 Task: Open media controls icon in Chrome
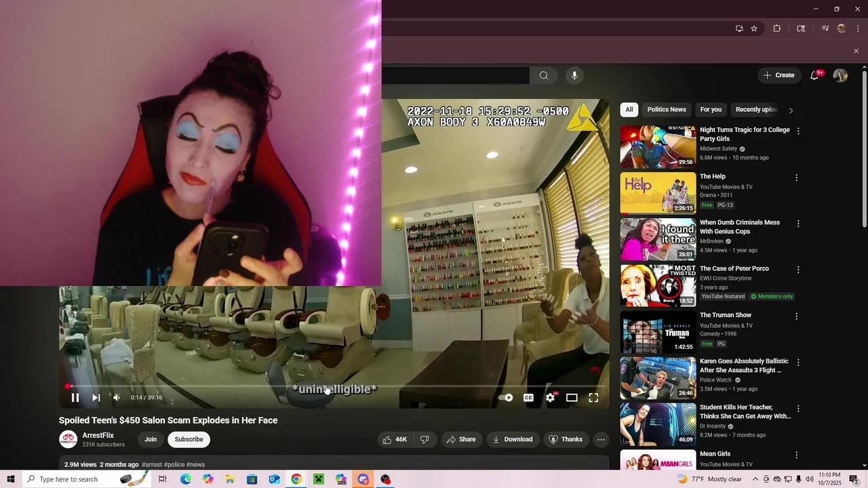(x=825, y=28)
